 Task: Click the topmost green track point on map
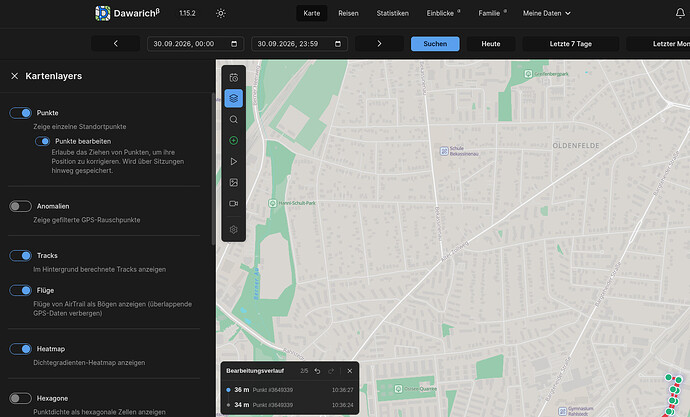click(x=668, y=377)
